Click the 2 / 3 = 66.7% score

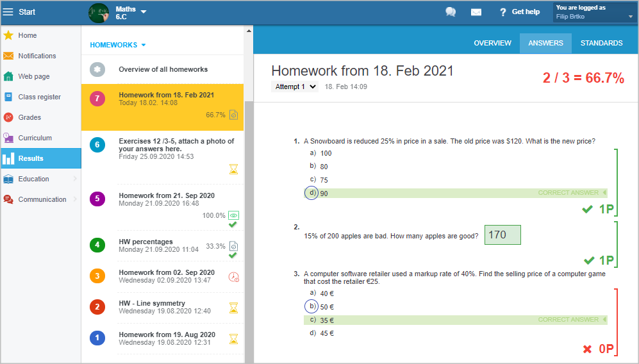pos(583,78)
